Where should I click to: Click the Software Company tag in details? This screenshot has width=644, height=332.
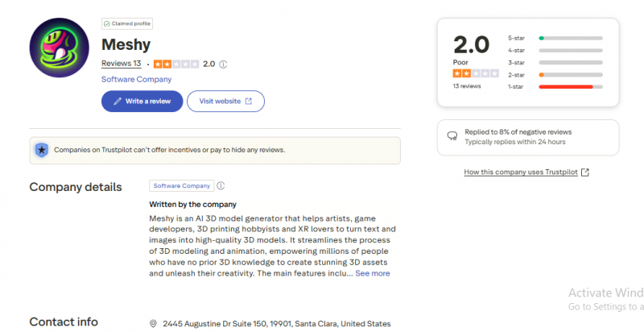[x=182, y=185]
